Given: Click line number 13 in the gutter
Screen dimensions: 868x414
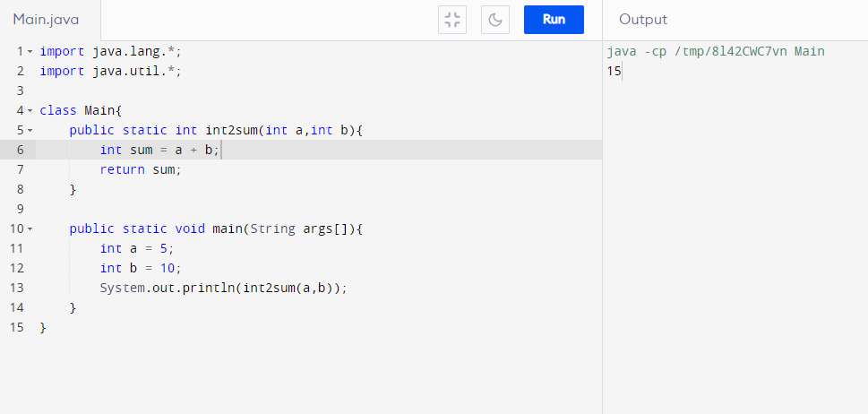Looking at the screenshot, I should 17,288.
